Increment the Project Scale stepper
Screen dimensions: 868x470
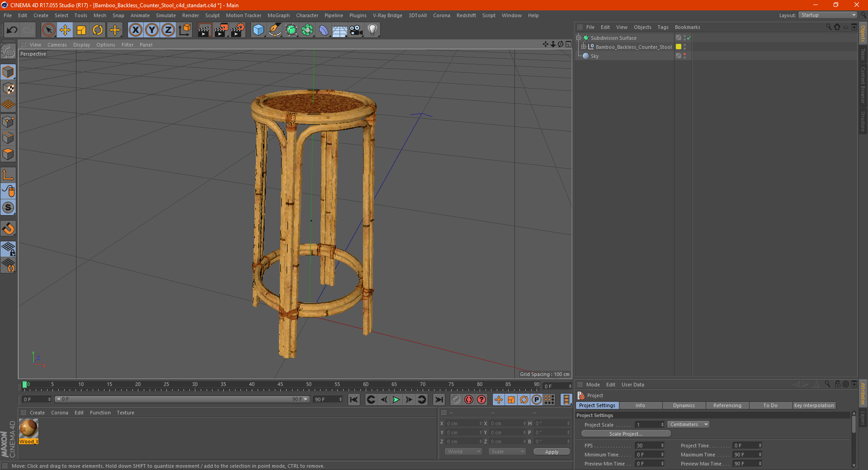[x=662, y=423]
